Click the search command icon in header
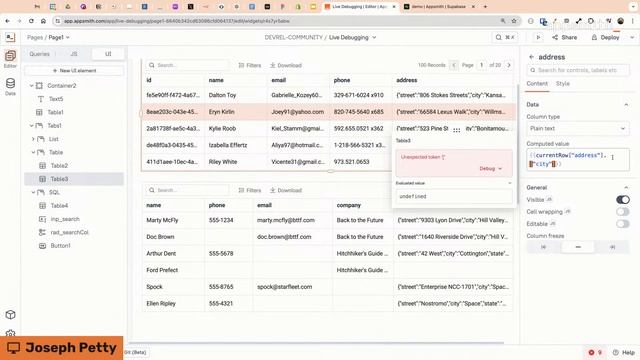 (x=504, y=38)
